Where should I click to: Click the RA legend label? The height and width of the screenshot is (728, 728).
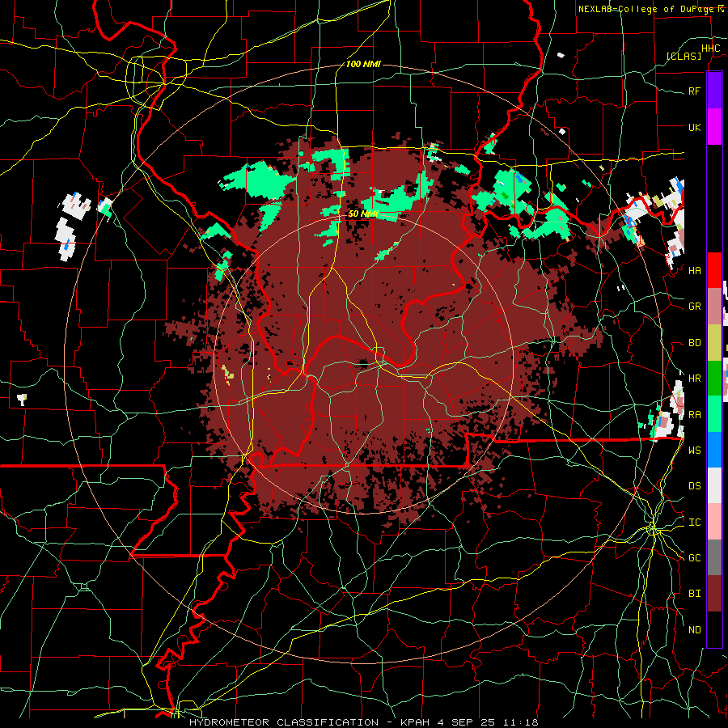694,414
